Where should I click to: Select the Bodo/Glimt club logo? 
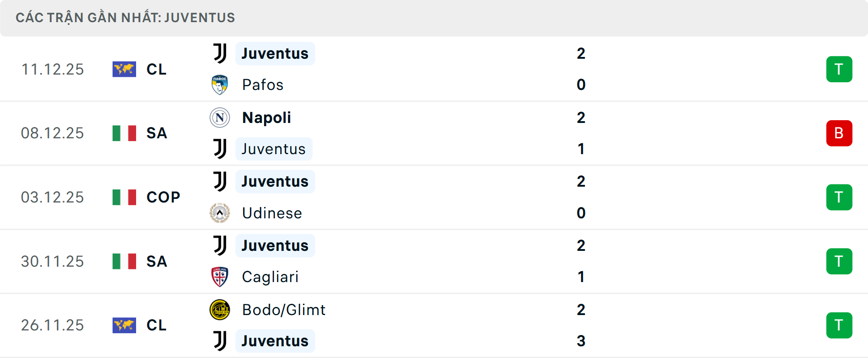[219, 310]
